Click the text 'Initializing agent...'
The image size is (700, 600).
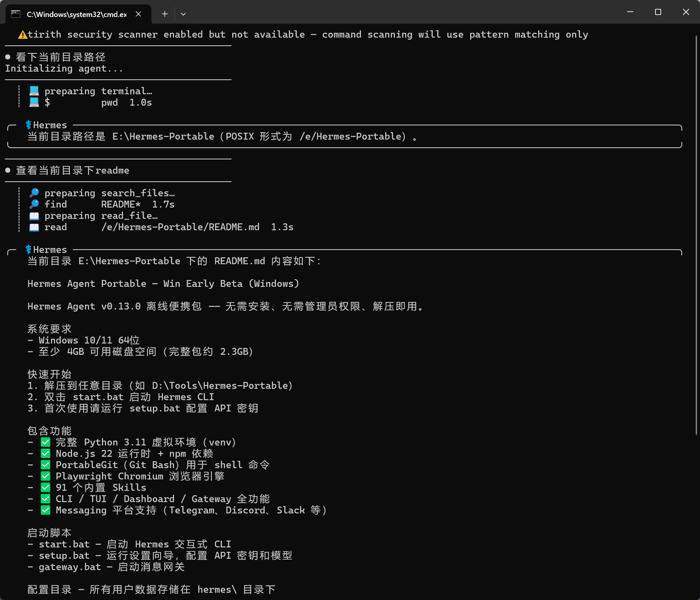click(64, 69)
